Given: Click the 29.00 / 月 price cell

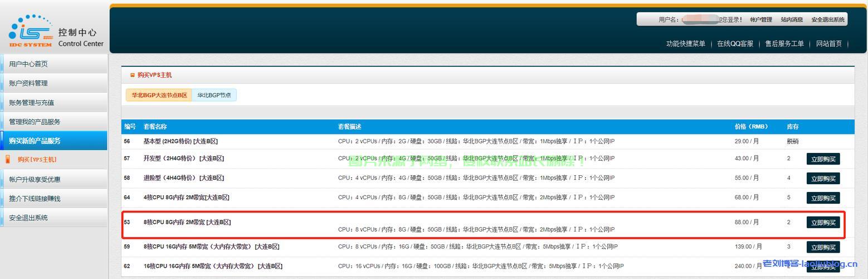Looking at the screenshot, I should (747, 141).
